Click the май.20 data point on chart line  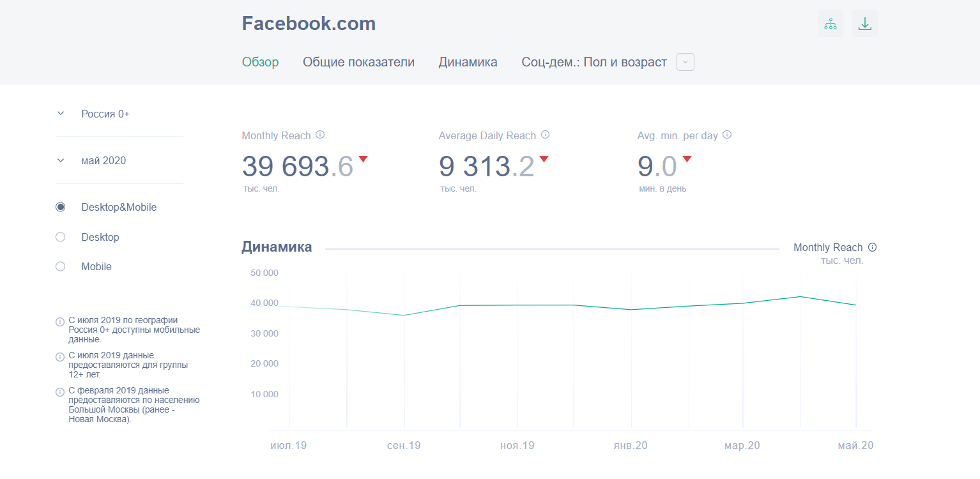[855, 305]
